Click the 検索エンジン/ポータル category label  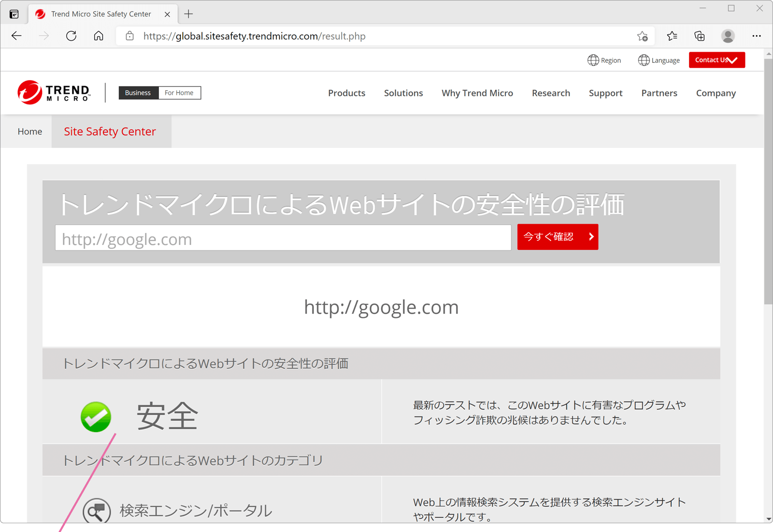tap(196, 511)
